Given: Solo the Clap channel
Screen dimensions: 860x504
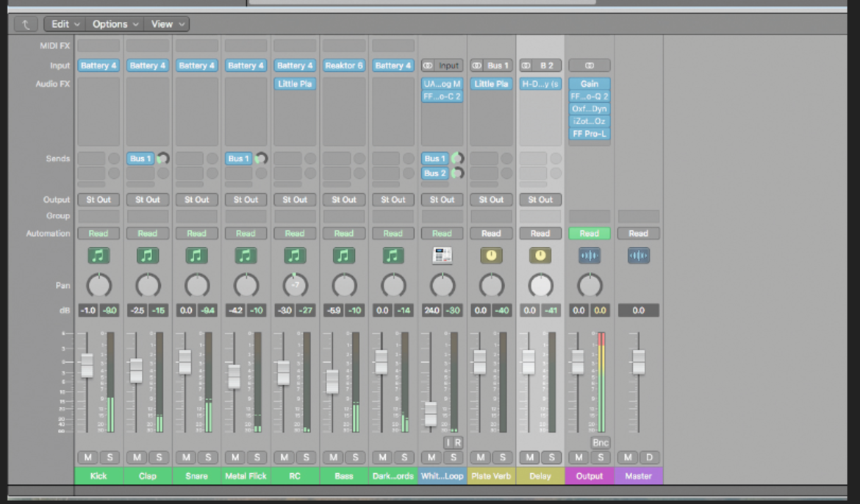Looking at the screenshot, I should pos(159,458).
